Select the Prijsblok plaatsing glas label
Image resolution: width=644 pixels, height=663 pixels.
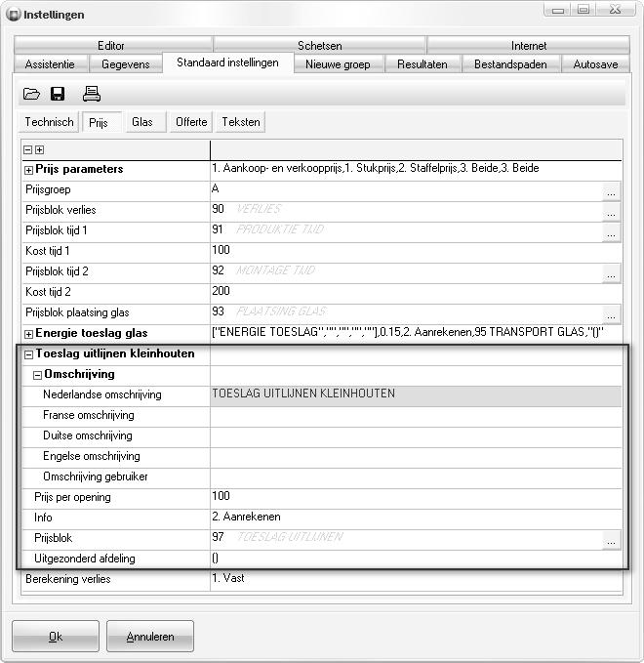pos(77,312)
